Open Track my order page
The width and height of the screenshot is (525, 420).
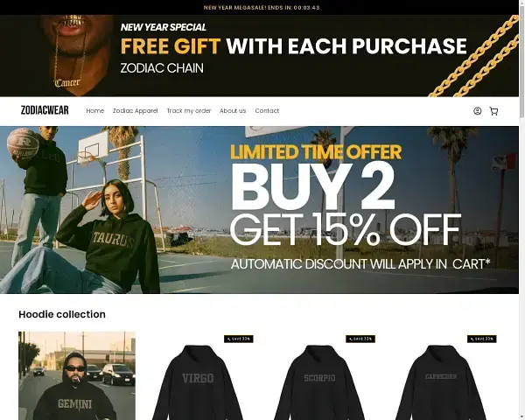(189, 110)
